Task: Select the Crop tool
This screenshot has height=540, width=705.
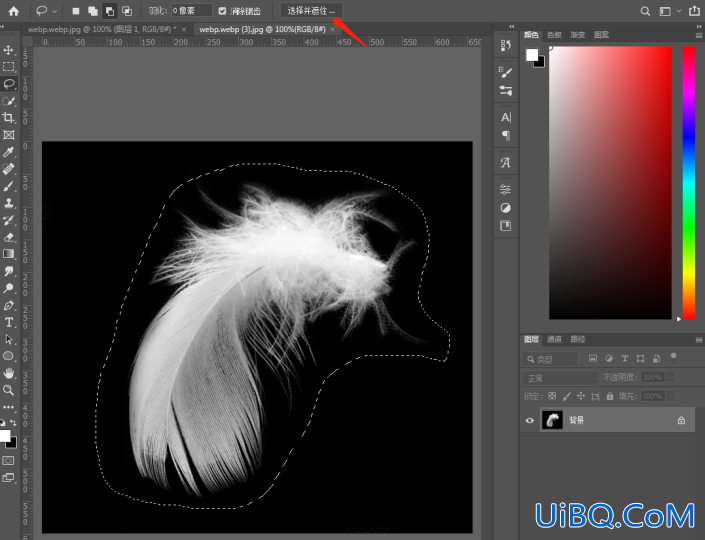Action: [x=9, y=118]
